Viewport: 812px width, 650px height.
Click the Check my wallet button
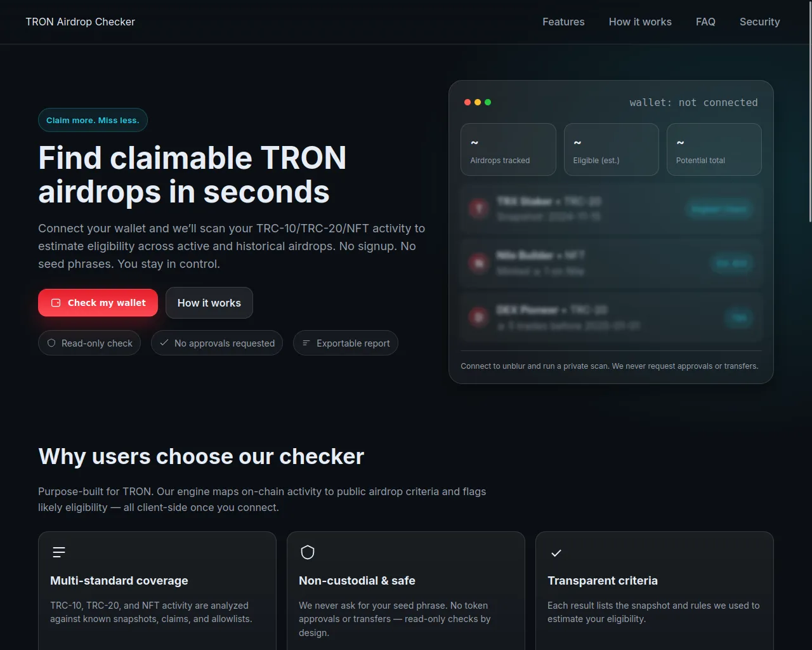(x=98, y=303)
